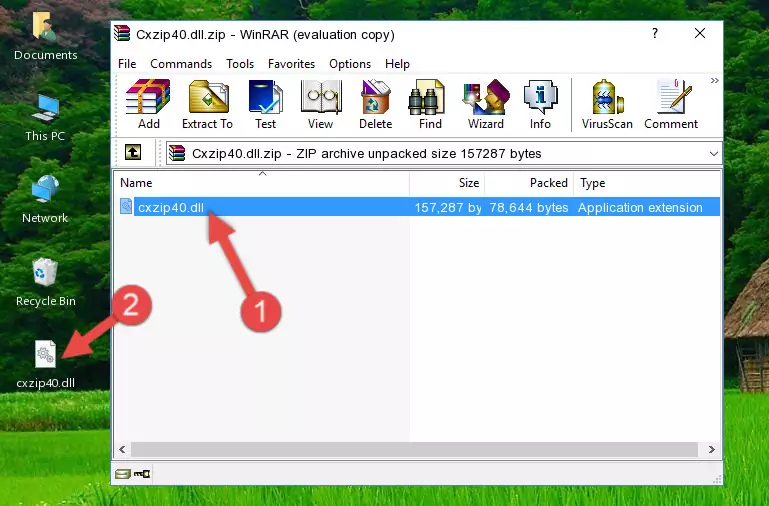Screen dimensions: 769x506
Task: Go up one level with the folder arrow icon
Action: pyautogui.click(x=133, y=152)
